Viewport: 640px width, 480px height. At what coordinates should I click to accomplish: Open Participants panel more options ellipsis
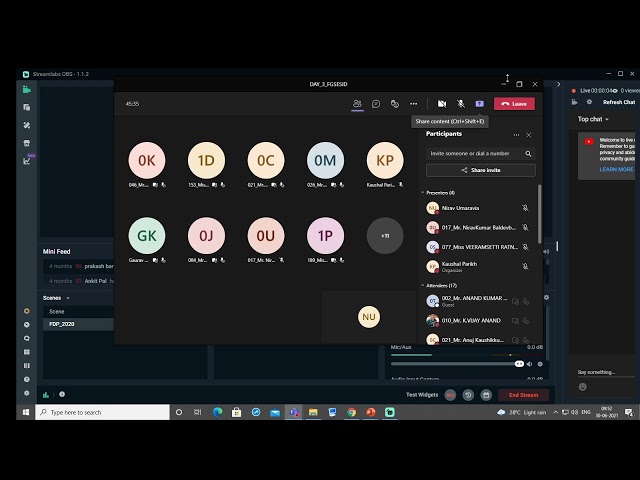point(516,135)
